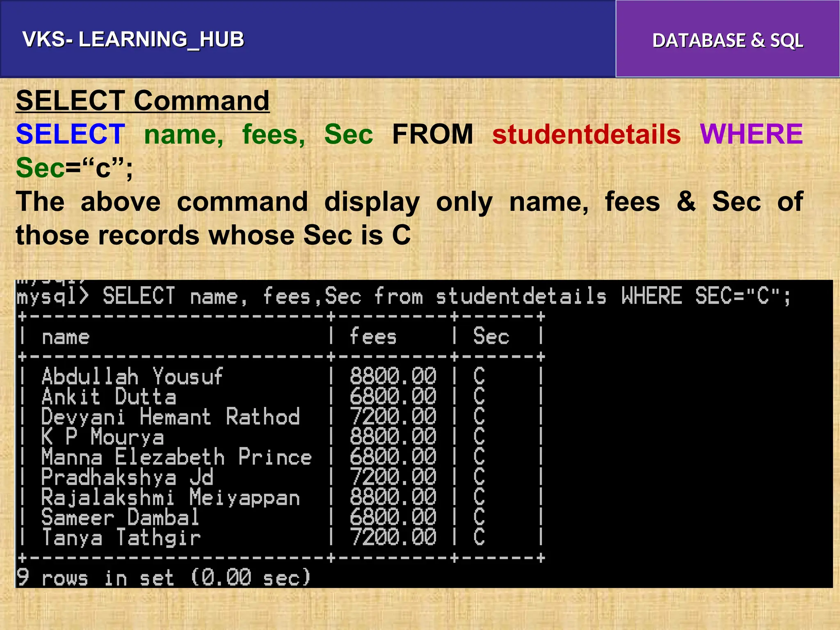
Task: Click the red studentdetails table name
Action: [x=587, y=134]
